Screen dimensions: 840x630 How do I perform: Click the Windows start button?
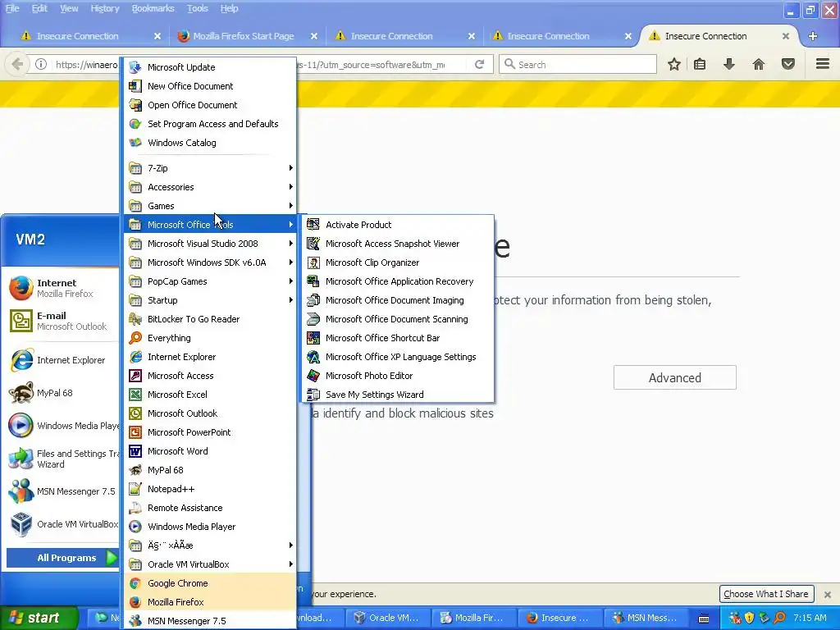pos(39,618)
